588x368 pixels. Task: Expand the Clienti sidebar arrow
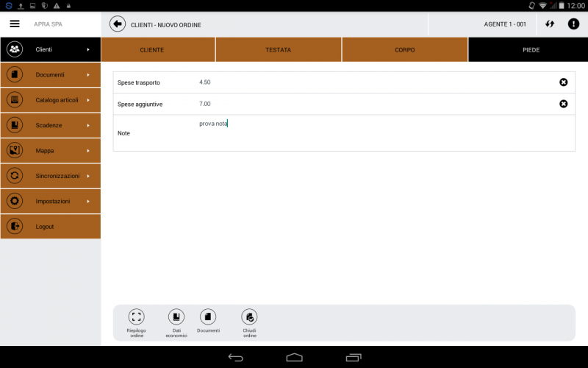pos(88,49)
